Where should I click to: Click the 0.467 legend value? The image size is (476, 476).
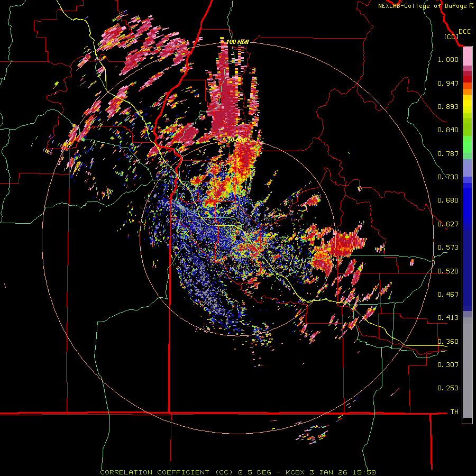click(x=448, y=295)
